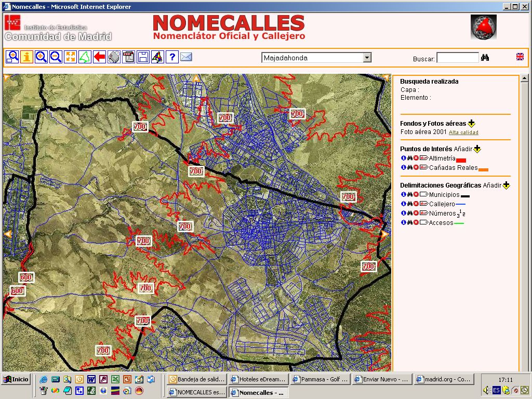The width and height of the screenshot is (532, 399).
Task: Export the map using the PDF icon
Action: pos(128,57)
